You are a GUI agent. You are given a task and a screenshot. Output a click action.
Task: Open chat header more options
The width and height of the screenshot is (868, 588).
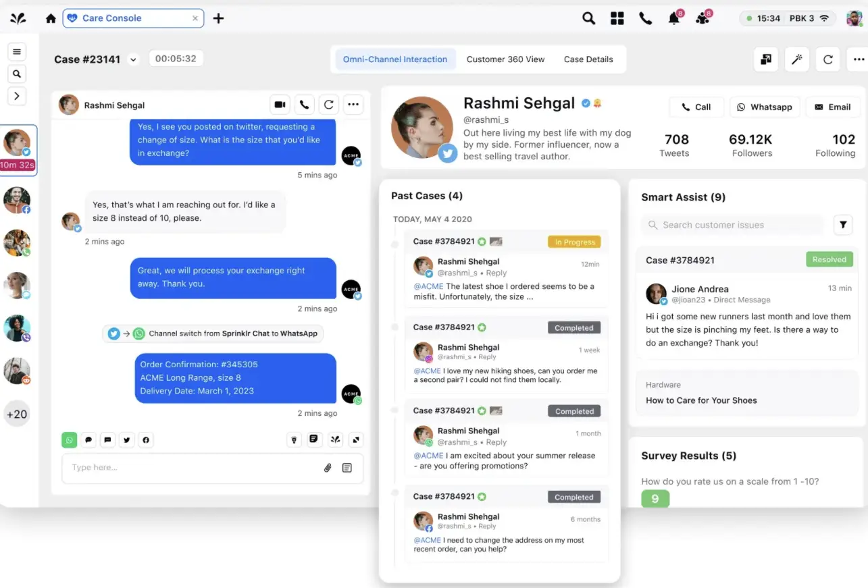tap(353, 105)
